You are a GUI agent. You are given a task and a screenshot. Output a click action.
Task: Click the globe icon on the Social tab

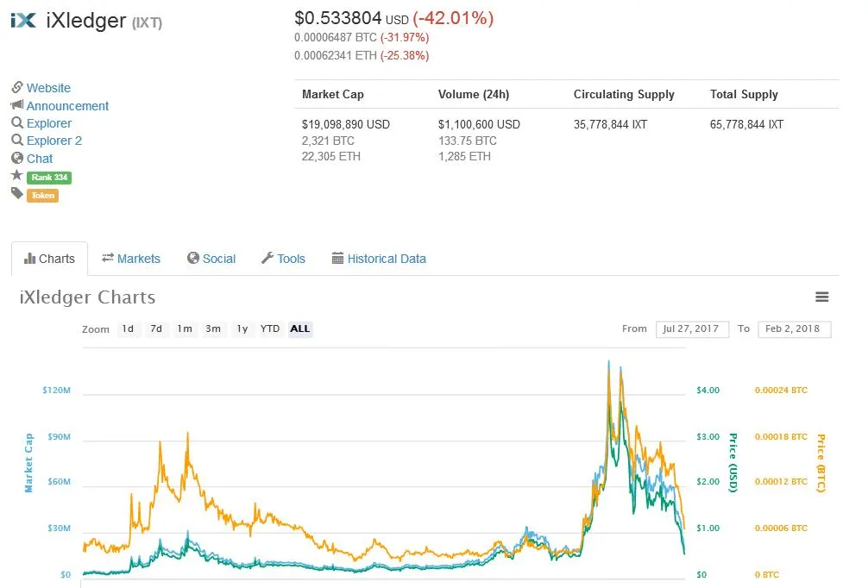(192, 258)
